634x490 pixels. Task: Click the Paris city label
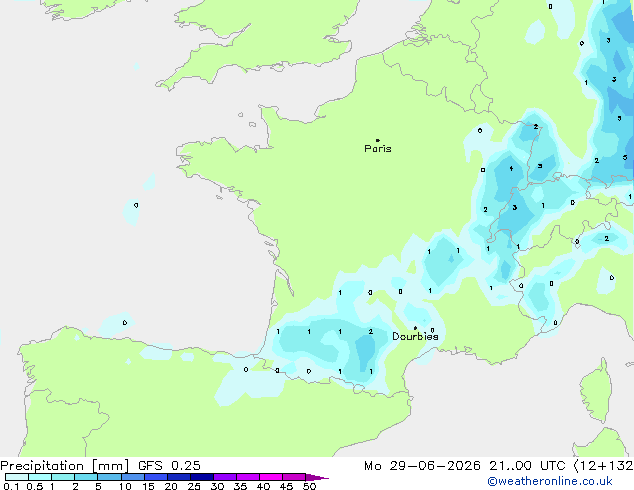coord(378,149)
